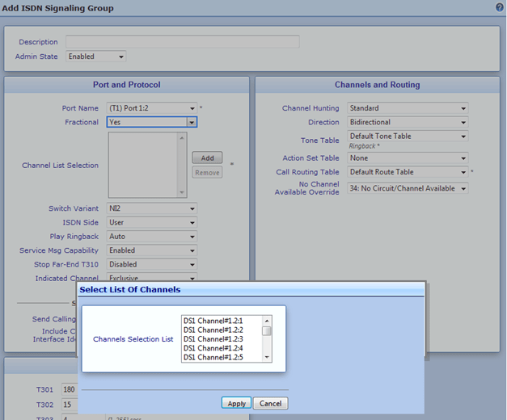Expand the Tone Table dropdown
Viewport: 507px width, 420px height.
click(x=408, y=136)
